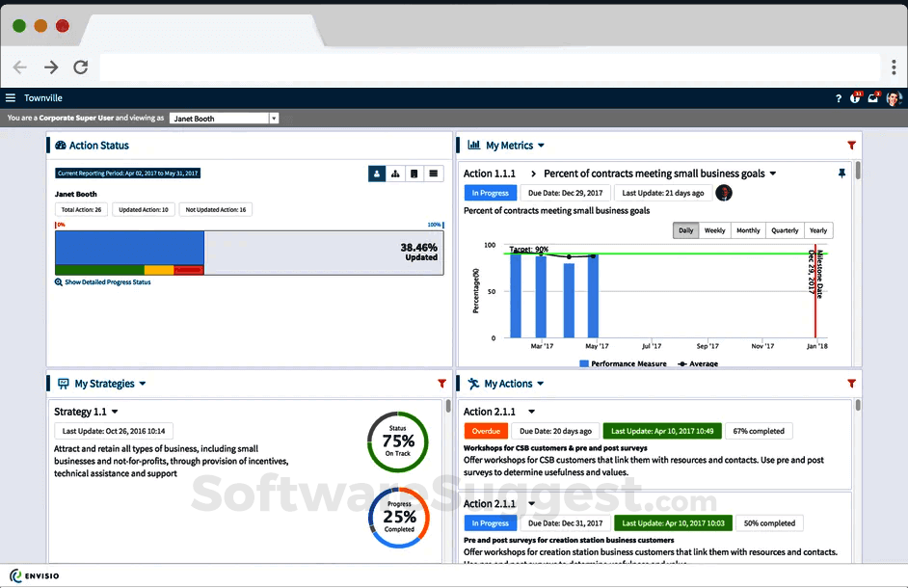Select the Monthly tab on the chart
This screenshot has height=588, width=908.
point(749,230)
